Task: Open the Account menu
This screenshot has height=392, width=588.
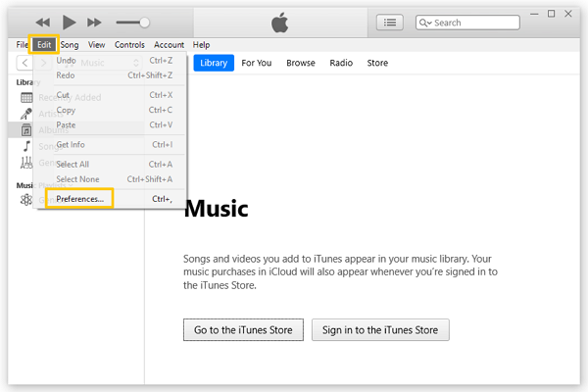Action: (x=169, y=45)
